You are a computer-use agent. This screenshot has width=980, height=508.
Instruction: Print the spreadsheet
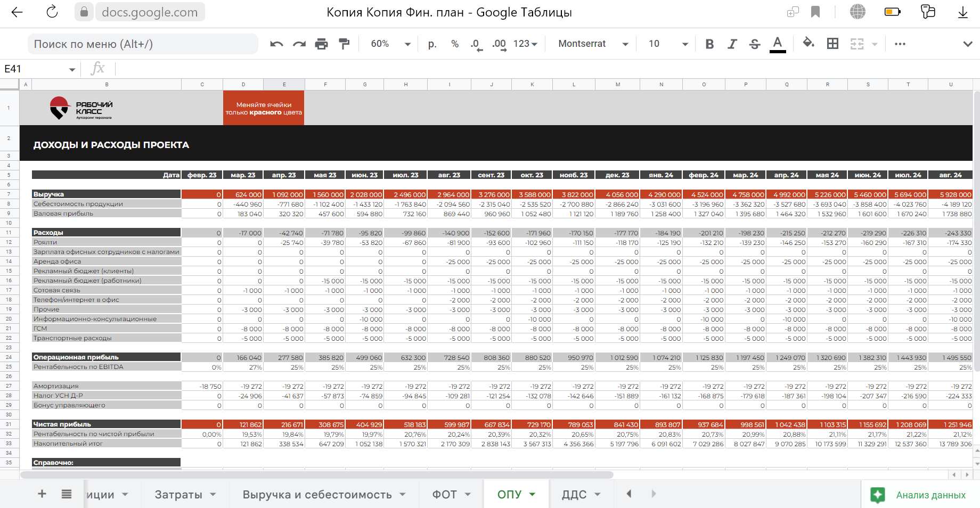[322, 44]
